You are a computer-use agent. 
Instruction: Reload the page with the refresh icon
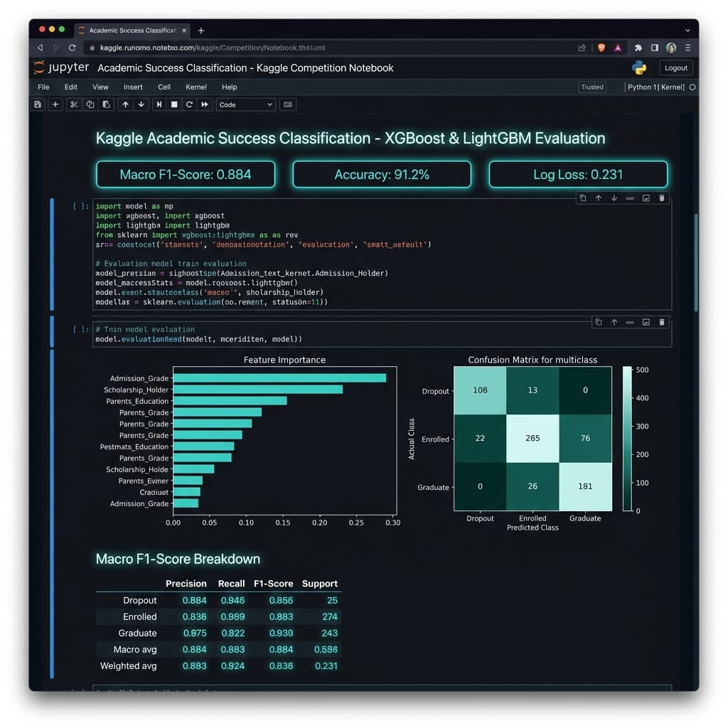pyautogui.click(x=72, y=48)
